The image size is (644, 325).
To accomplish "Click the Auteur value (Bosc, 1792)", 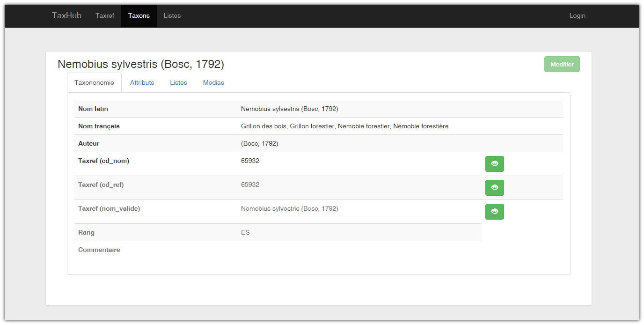I will pos(259,143).
